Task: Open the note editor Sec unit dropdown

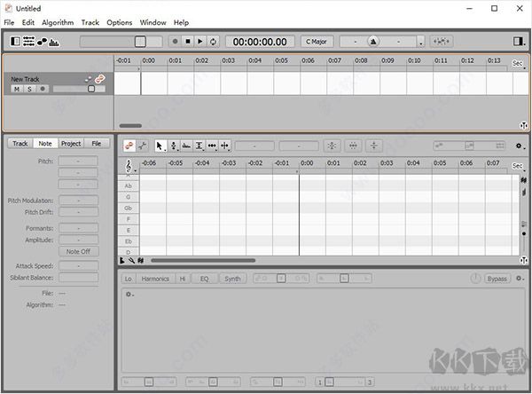Action: click(x=519, y=166)
